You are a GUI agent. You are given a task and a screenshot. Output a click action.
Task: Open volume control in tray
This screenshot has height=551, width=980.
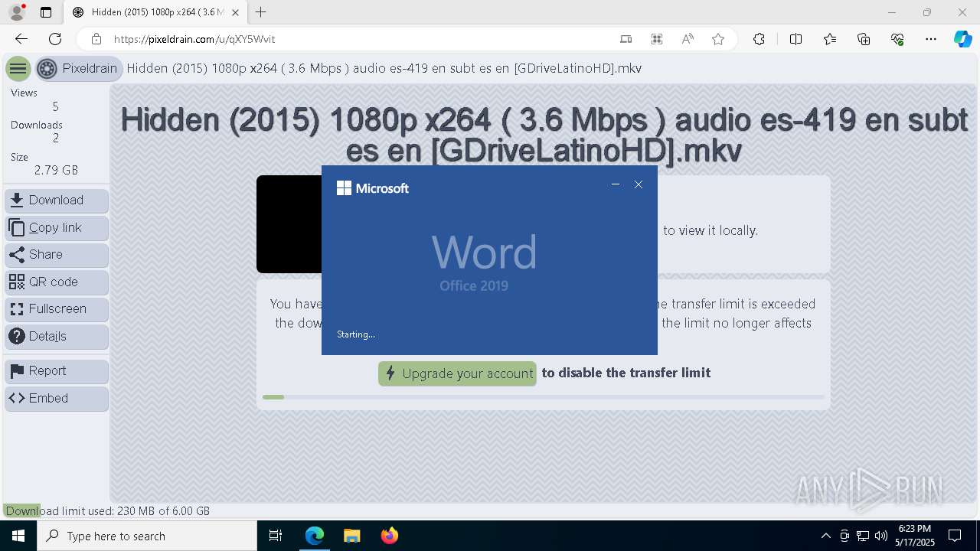pos(881,536)
